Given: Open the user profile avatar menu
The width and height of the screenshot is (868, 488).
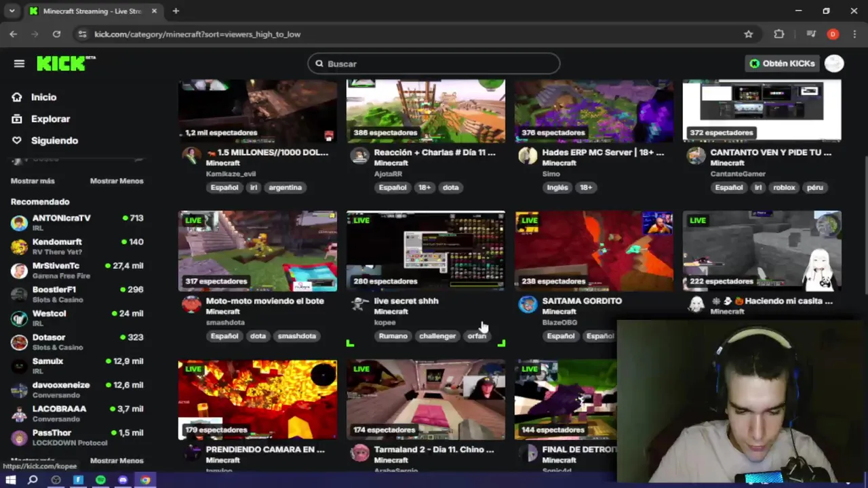Looking at the screenshot, I should pos(834,63).
